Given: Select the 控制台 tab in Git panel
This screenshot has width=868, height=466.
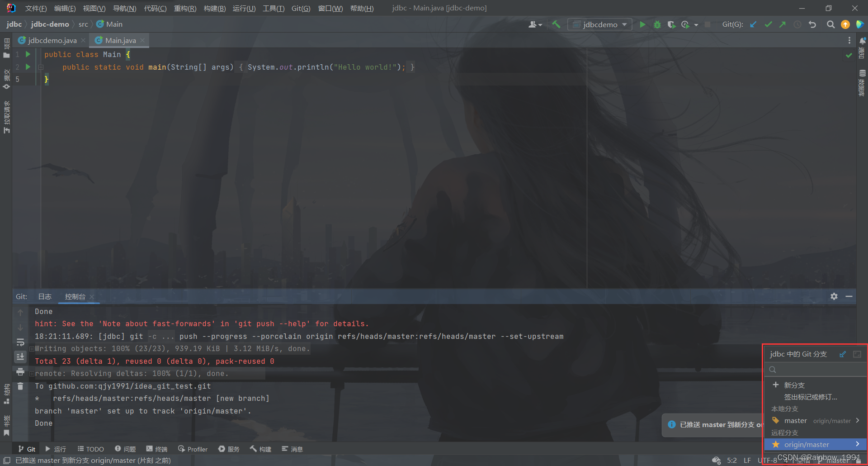Looking at the screenshot, I should pos(75,297).
